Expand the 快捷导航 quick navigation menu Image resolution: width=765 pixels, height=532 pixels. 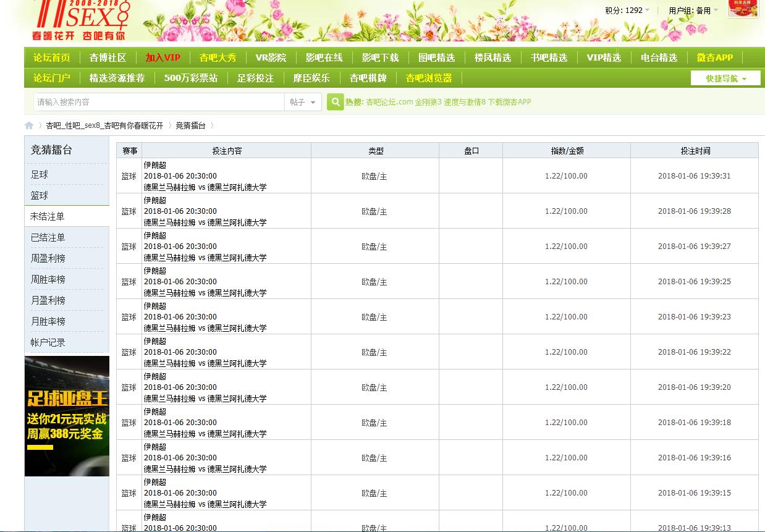pos(725,78)
